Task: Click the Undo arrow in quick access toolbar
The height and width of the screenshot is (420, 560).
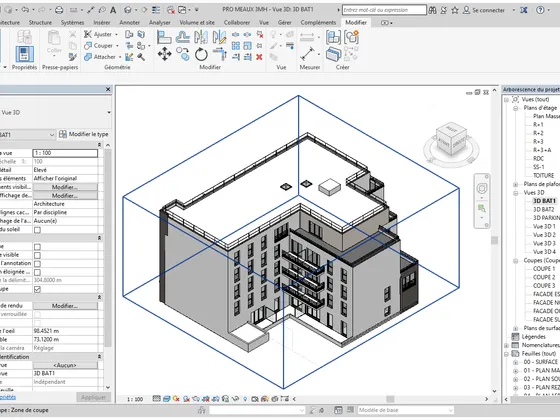Action: pyautogui.click(x=25, y=10)
